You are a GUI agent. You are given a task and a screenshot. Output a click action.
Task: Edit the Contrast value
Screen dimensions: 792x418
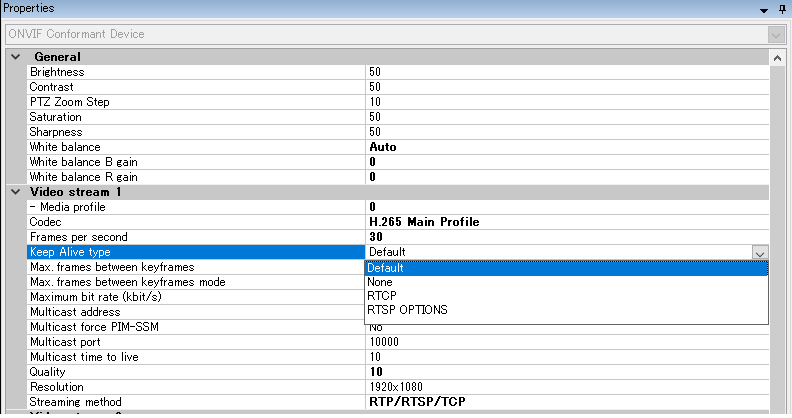click(x=566, y=87)
